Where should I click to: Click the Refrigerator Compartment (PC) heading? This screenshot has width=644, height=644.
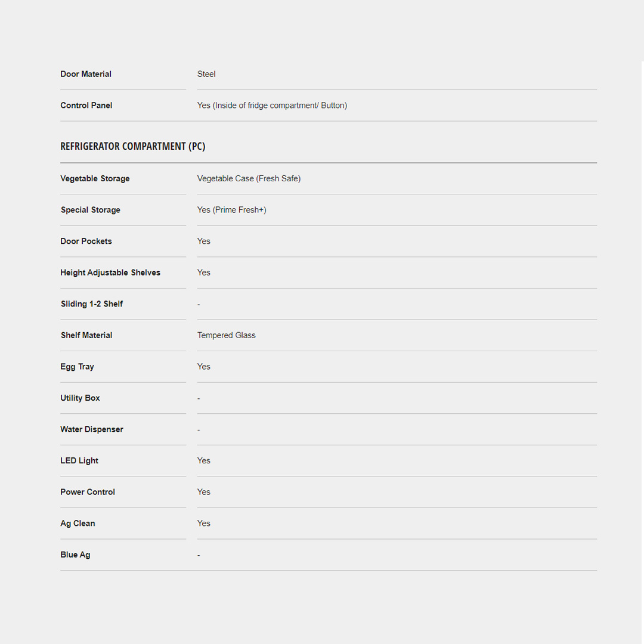point(133,147)
